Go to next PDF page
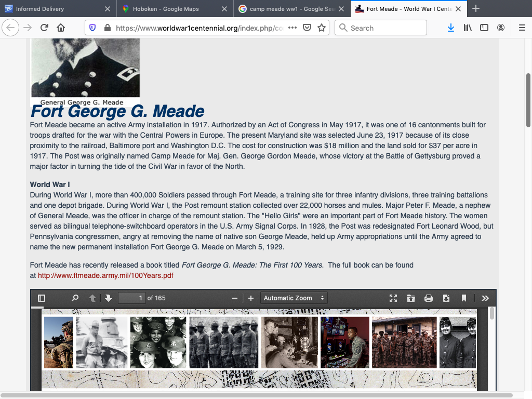 click(x=109, y=298)
